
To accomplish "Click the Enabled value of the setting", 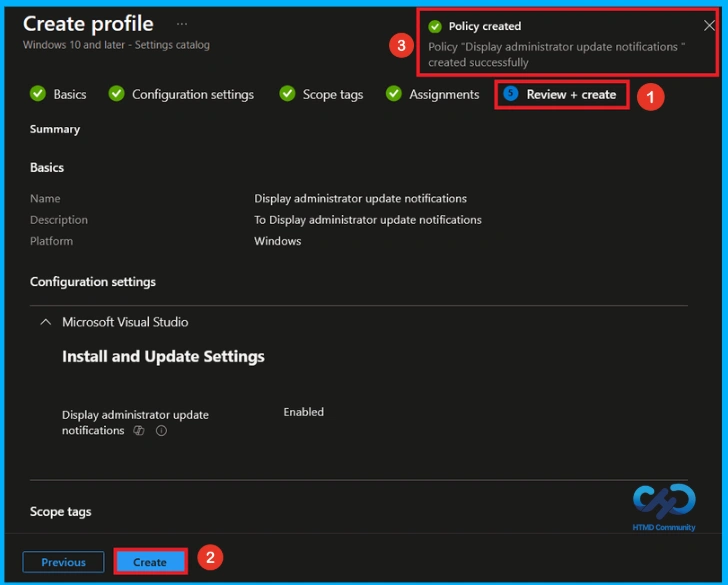I will [304, 412].
